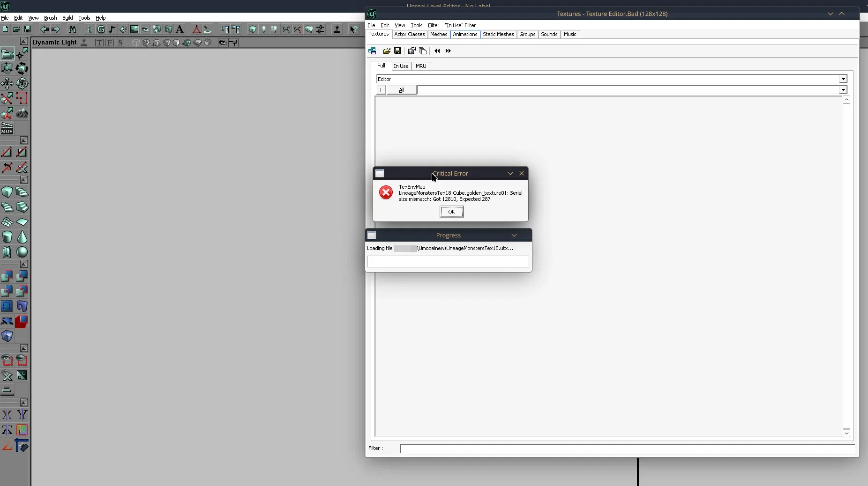Viewport: 868px width, 486px height.
Task: Collapse the mirroring tools section arrow
Action: pyautogui.click(x=24, y=403)
